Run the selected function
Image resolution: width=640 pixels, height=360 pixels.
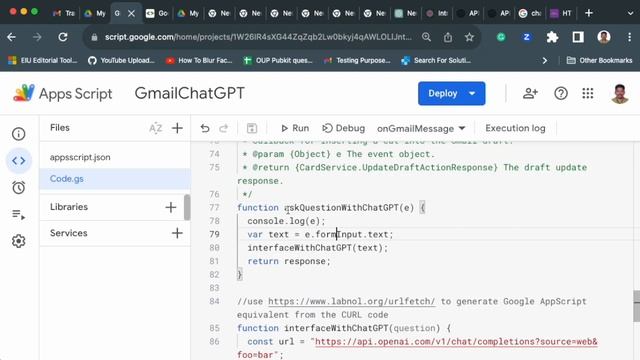295,128
